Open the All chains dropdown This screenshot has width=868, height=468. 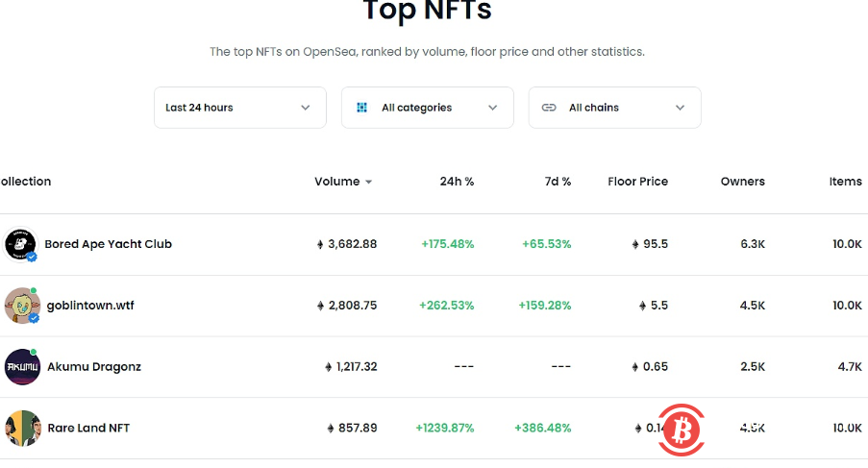point(614,108)
